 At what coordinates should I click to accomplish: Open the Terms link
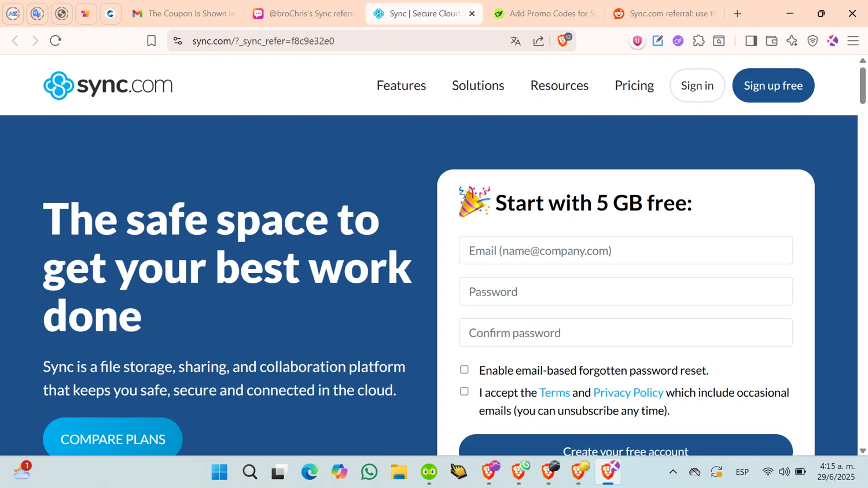tap(554, 393)
